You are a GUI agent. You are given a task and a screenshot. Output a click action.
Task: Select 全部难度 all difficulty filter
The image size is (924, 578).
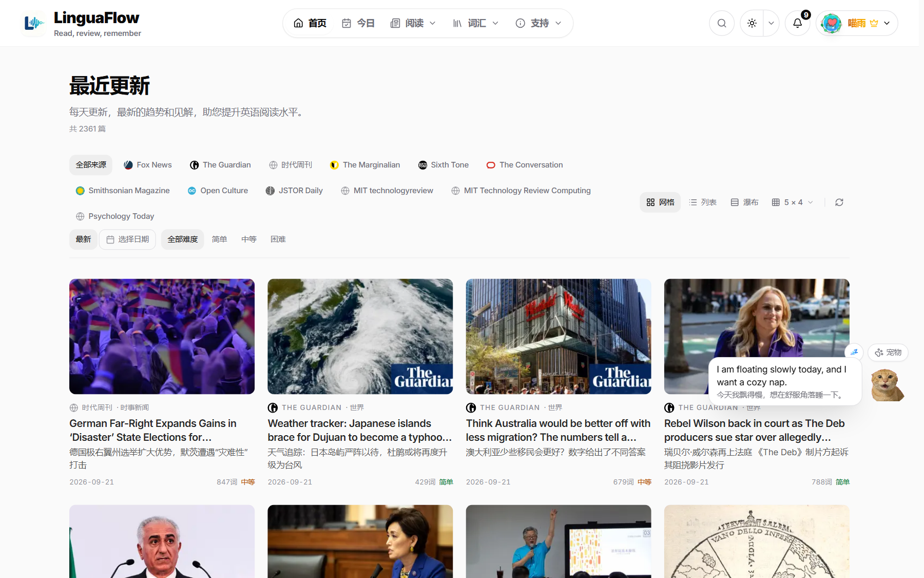click(x=183, y=239)
